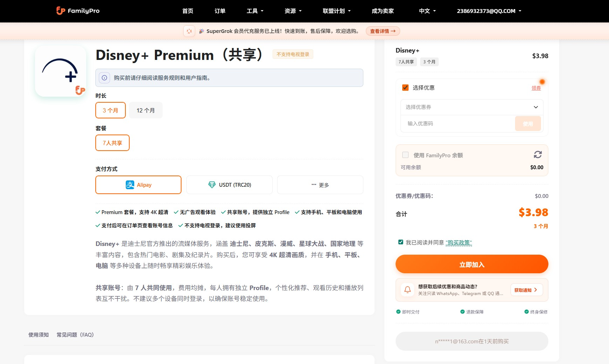
Task: Choose Alipay payment method
Action: tap(138, 185)
